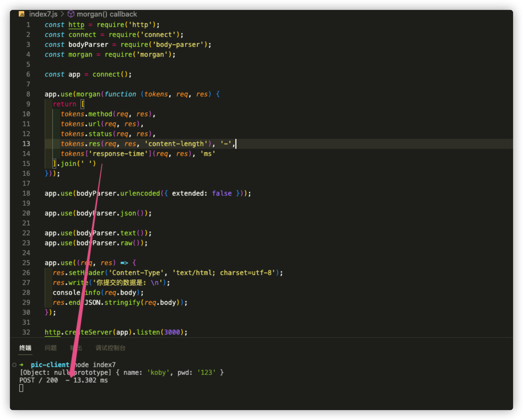The image size is (523, 420).
Task: Click the arrow => on line 25
Action: [124, 263]
